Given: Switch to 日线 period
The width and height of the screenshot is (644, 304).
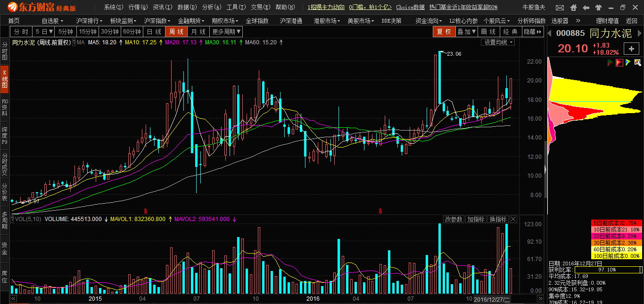Looking at the screenshot, I should click(x=154, y=32).
